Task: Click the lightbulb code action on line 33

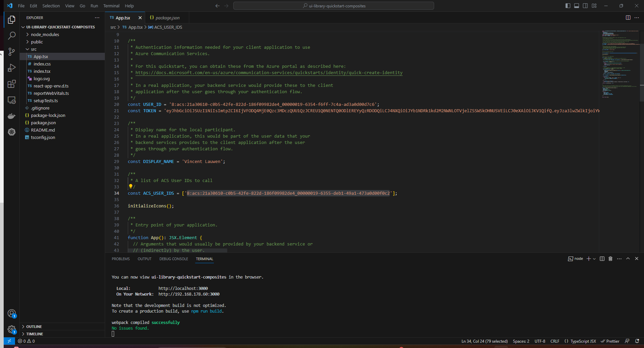Action: [x=130, y=186]
